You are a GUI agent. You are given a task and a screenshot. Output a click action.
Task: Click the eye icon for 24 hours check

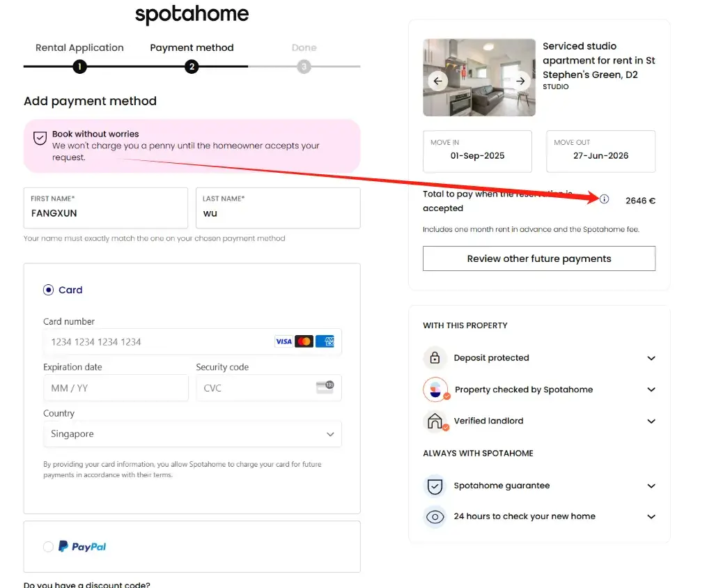[x=435, y=516]
